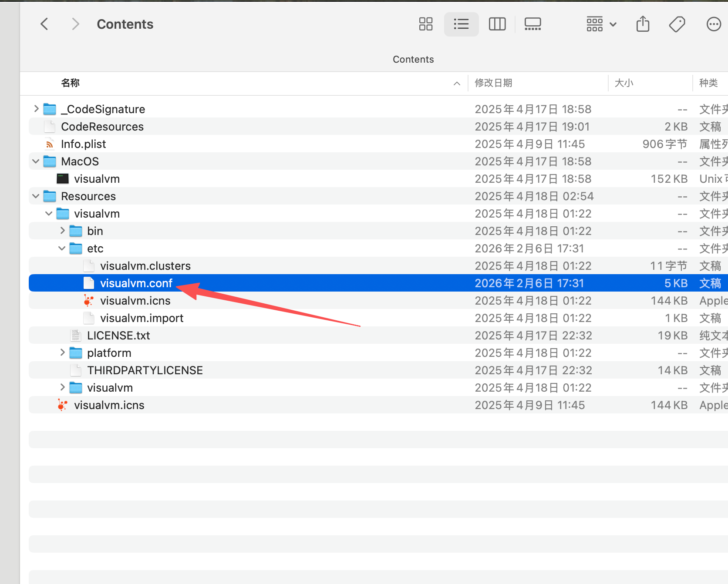
Task: Select the LICENSE.txt file icon
Action: 76,335
